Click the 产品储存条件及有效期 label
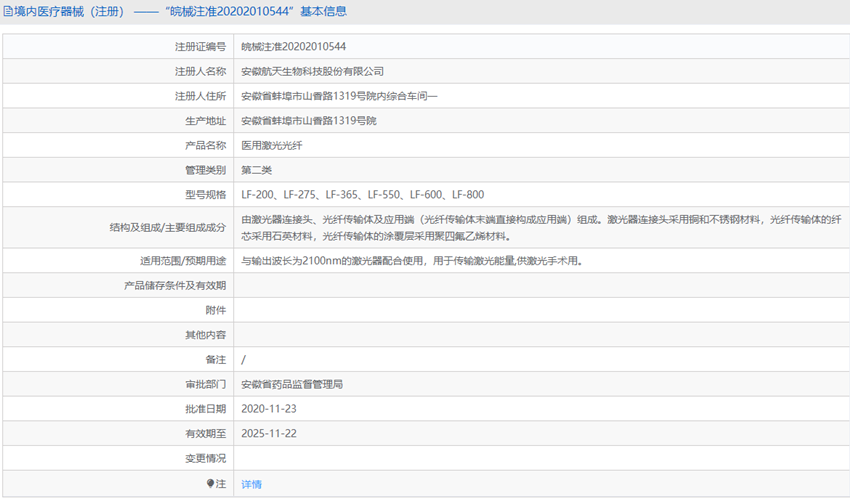Screen dimensions: 850x498 point(175,286)
